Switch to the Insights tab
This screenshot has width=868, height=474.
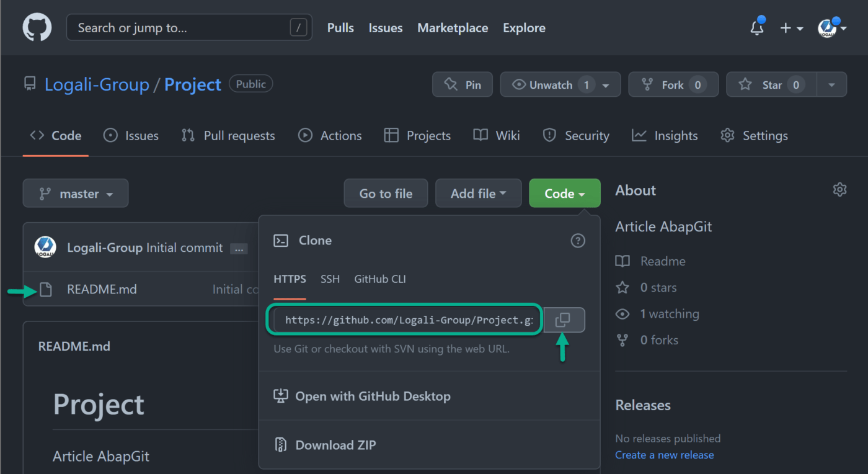click(665, 136)
